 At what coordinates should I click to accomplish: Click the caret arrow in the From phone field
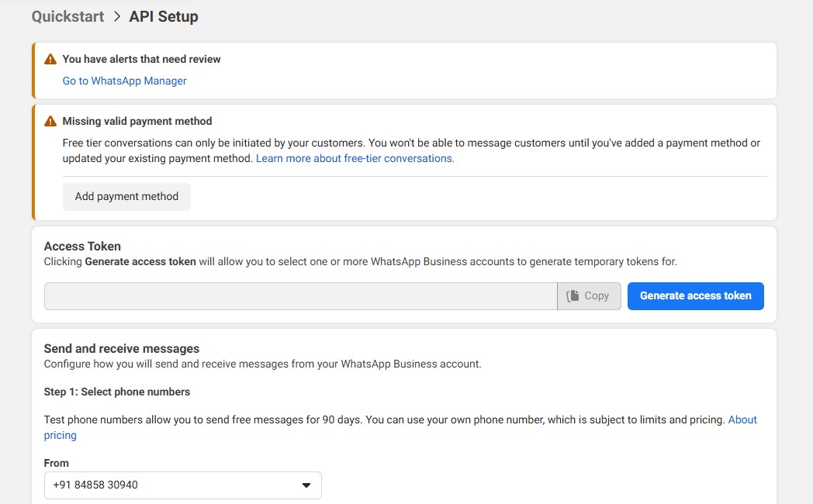click(x=306, y=485)
